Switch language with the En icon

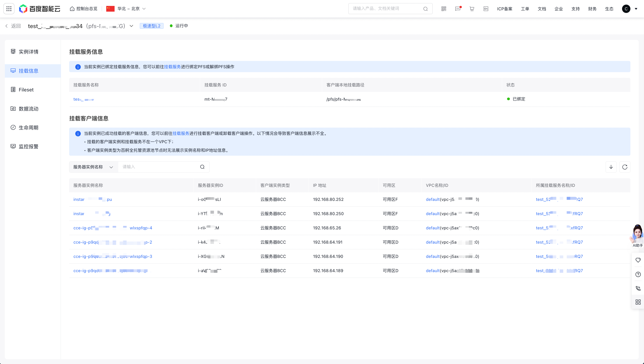(486, 9)
